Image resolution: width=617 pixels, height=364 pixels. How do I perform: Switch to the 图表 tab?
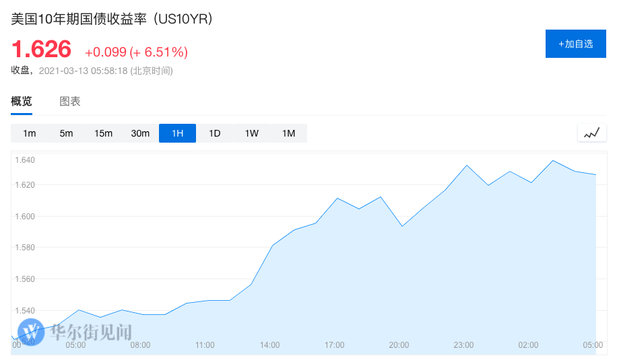(x=70, y=102)
